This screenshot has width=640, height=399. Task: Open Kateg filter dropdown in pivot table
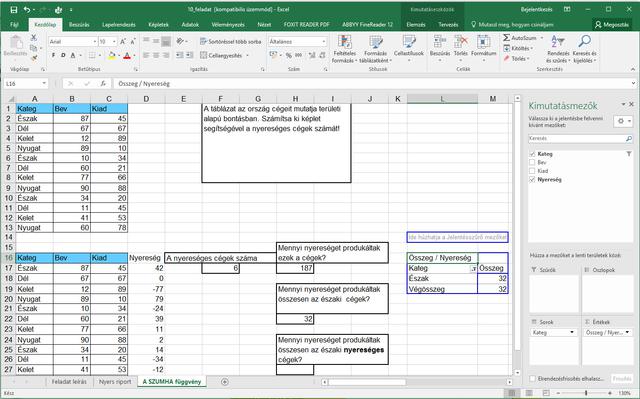coord(473,268)
